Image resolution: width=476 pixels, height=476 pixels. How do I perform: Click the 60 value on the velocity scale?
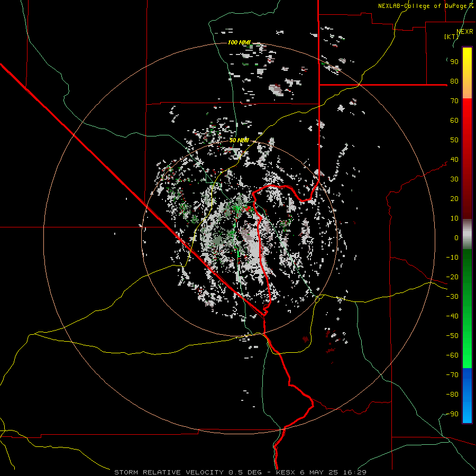(x=454, y=121)
